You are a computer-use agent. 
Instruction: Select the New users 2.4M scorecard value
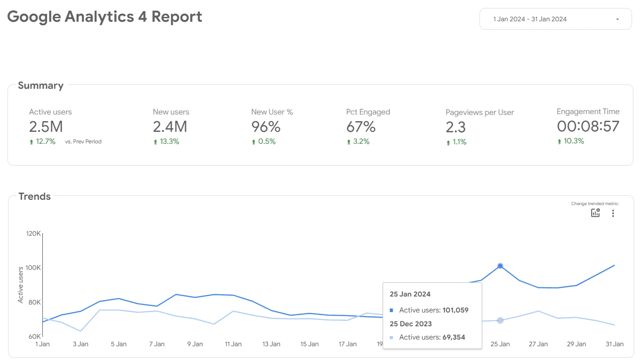point(170,127)
